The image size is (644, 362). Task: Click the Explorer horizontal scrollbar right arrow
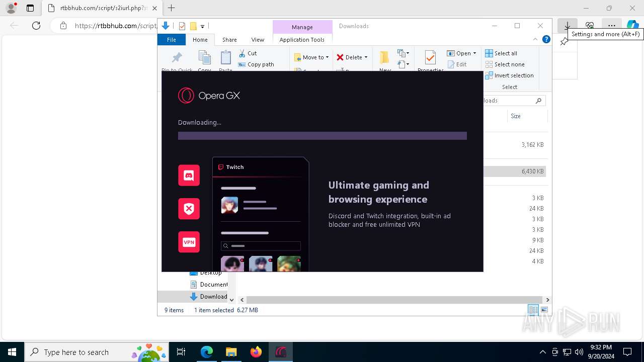click(547, 300)
